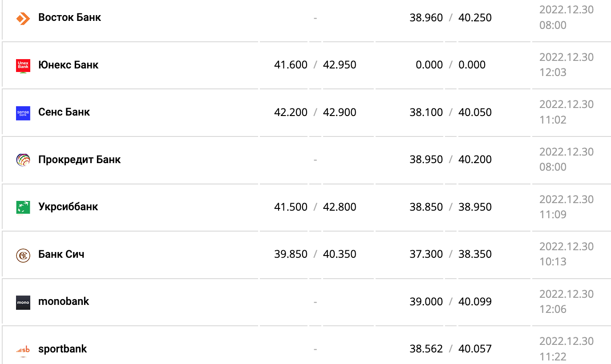Open the Прокредит Банк link
The image size is (611, 364).
(79, 160)
